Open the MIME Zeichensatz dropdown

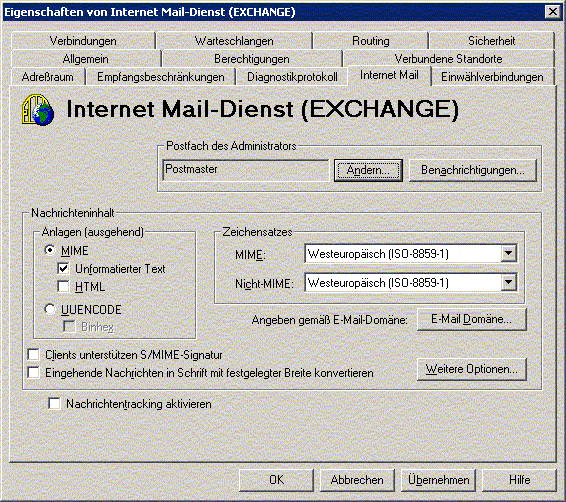[x=509, y=254]
